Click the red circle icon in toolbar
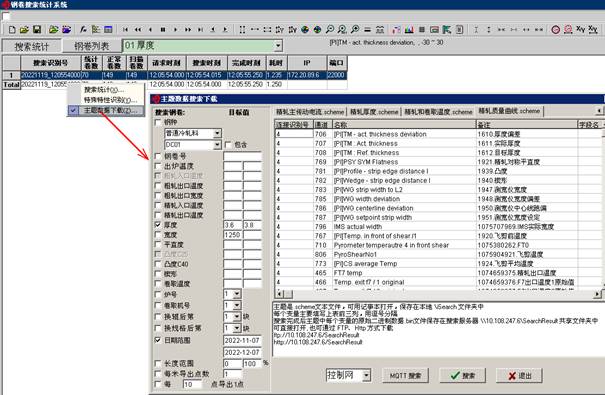 coord(556,29)
